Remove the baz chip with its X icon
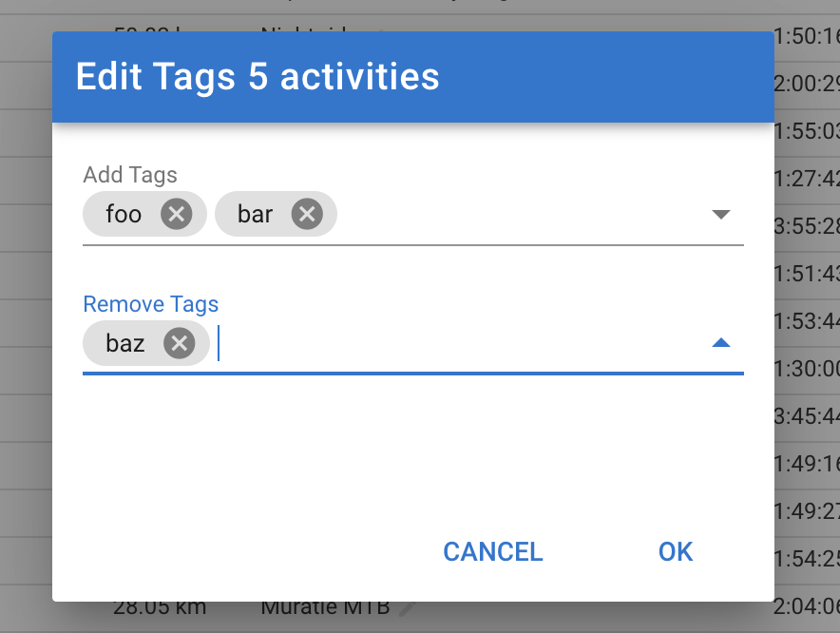Viewport: 840px width, 633px height. pyautogui.click(x=180, y=343)
